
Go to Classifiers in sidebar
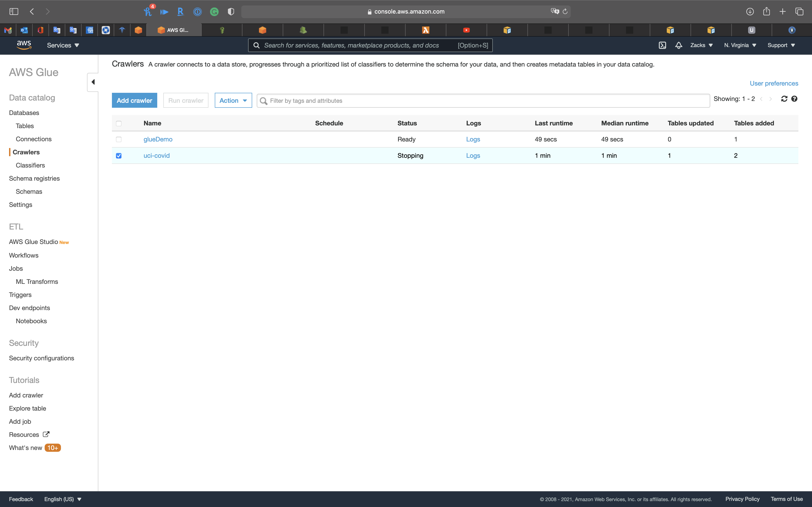[x=30, y=165]
